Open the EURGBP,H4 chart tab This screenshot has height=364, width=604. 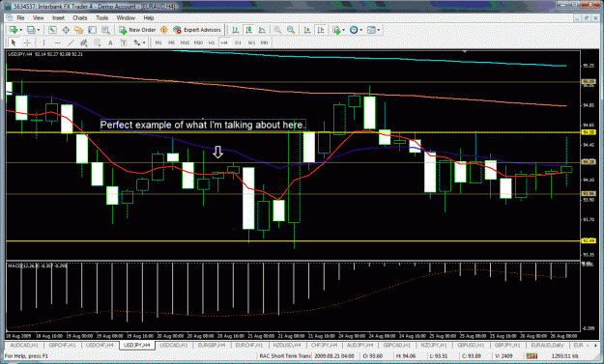[x=211, y=345]
